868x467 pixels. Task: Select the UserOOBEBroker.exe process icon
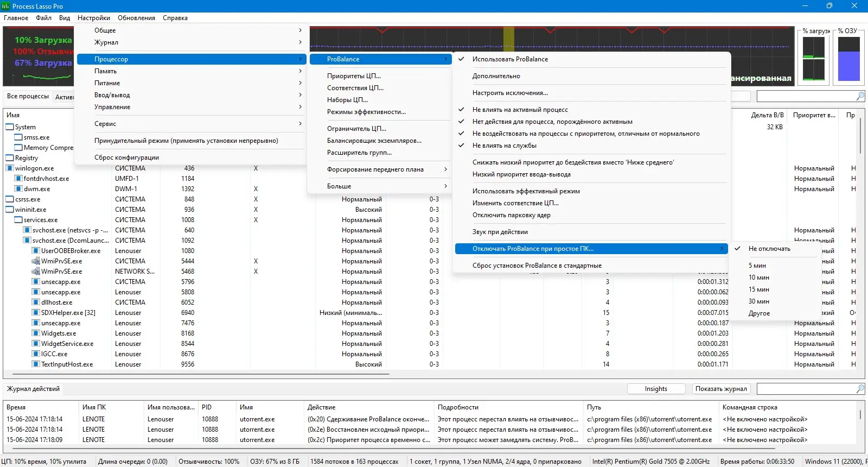[x=36, y=251]
